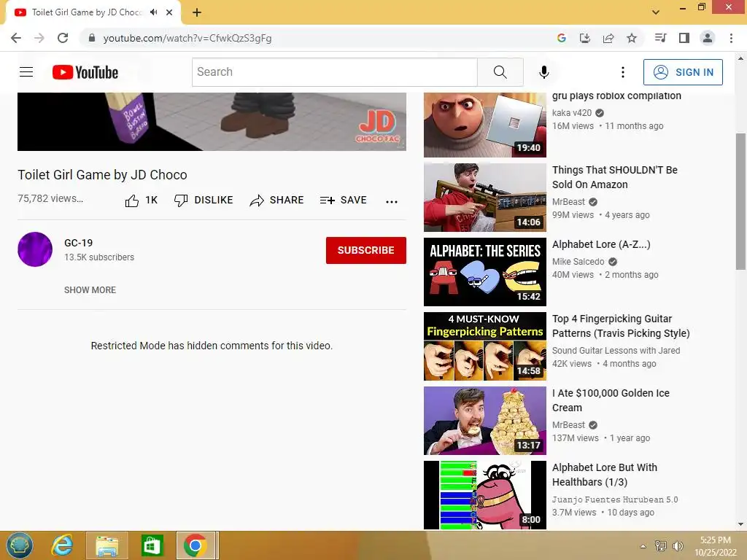Toggle the Chrome side panel

point(684,38)
